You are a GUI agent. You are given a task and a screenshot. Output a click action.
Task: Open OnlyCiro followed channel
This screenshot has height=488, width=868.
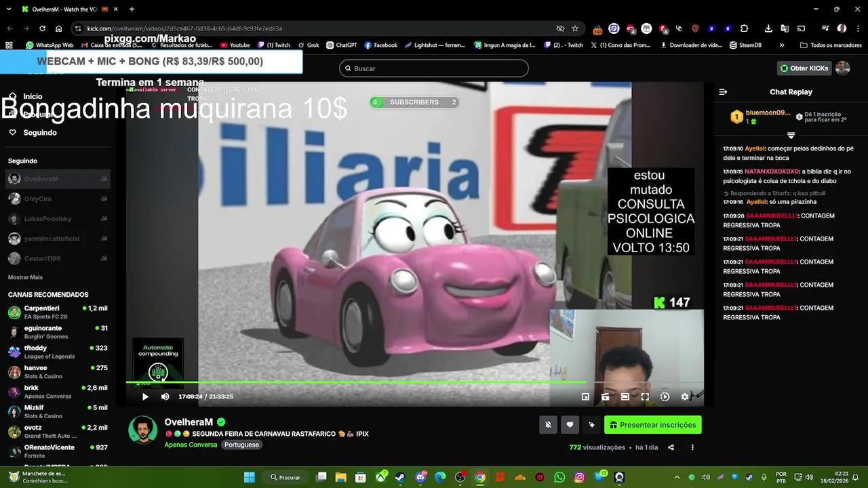coord(58,199)
